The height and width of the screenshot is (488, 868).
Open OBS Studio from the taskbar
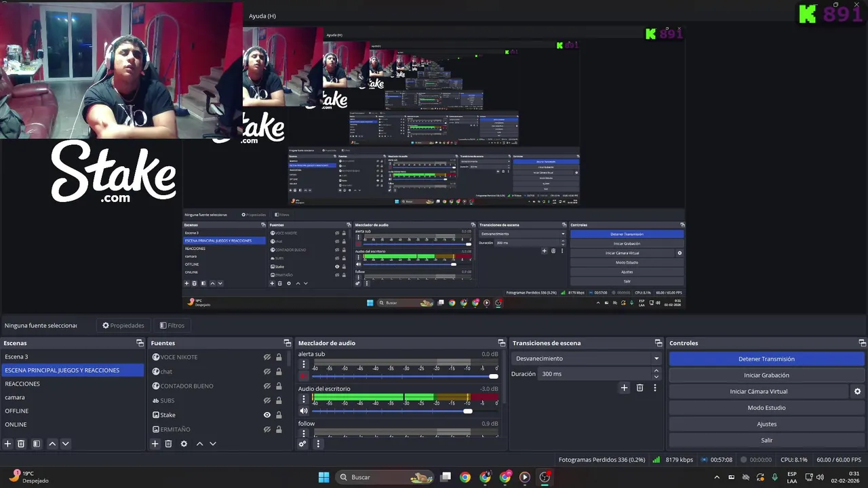(x=545, y=477)
